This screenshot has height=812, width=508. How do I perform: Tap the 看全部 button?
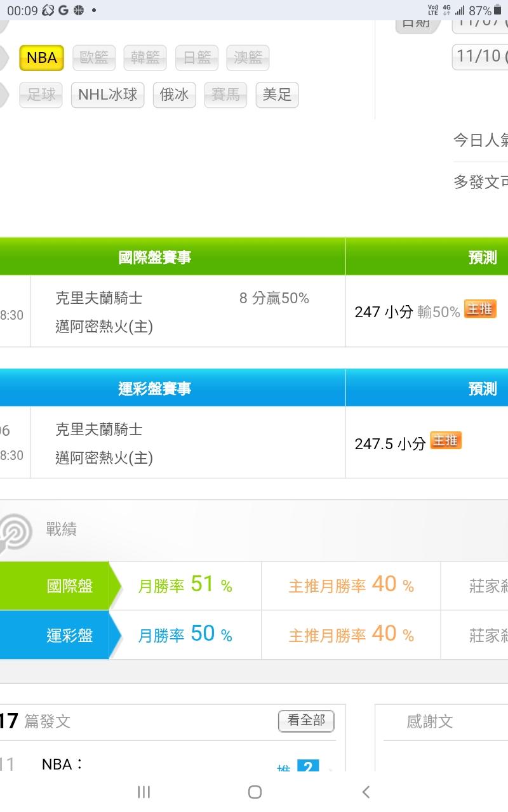(306, 721)
